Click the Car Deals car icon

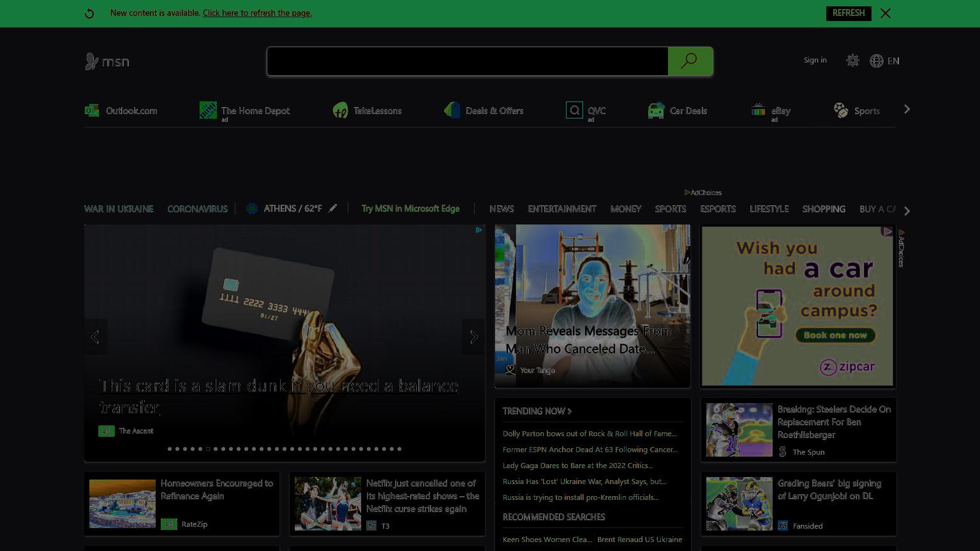(x=656, y=110)
